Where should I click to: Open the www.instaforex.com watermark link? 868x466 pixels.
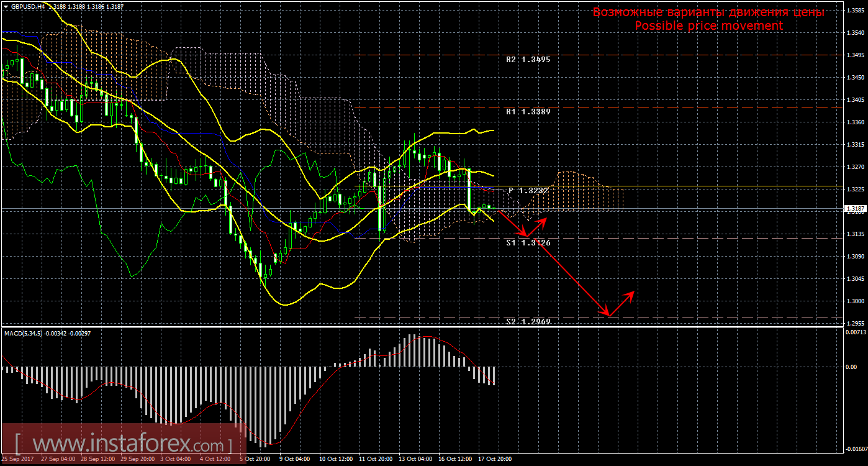tap(123, 444)
